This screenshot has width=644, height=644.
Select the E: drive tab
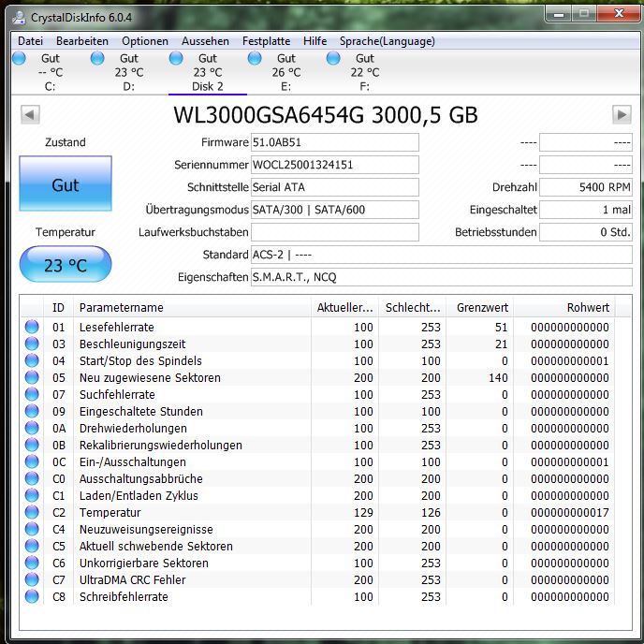286,72
